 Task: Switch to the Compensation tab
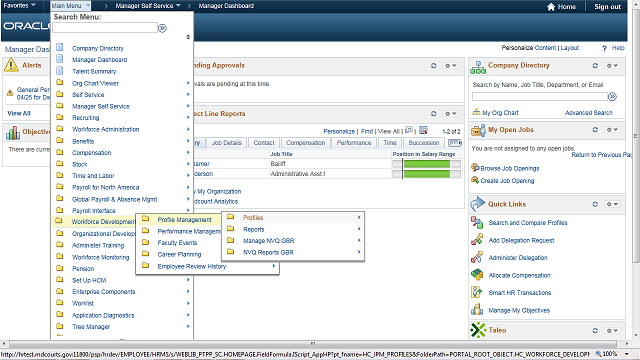tap(306, 142)
